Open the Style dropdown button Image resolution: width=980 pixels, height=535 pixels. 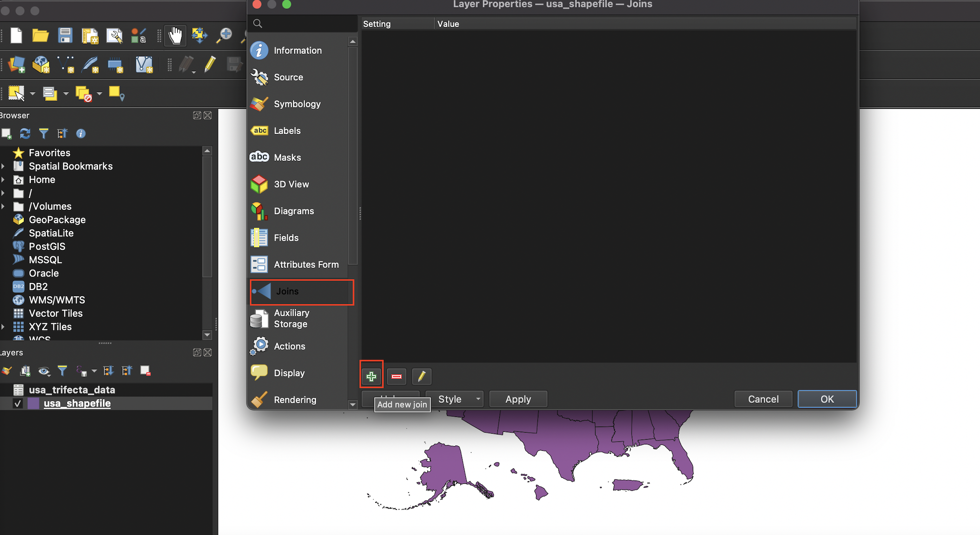[455, 399]
